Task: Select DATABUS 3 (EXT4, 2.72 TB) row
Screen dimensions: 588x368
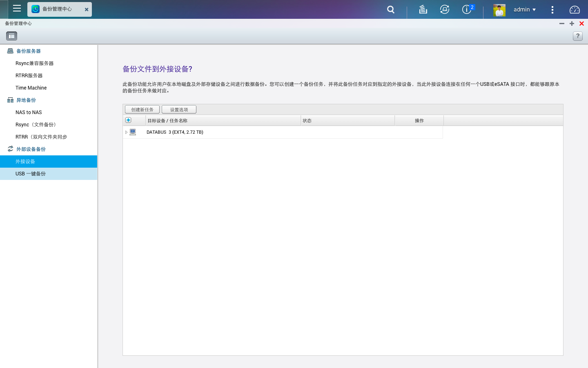Action: pos(283,132)
